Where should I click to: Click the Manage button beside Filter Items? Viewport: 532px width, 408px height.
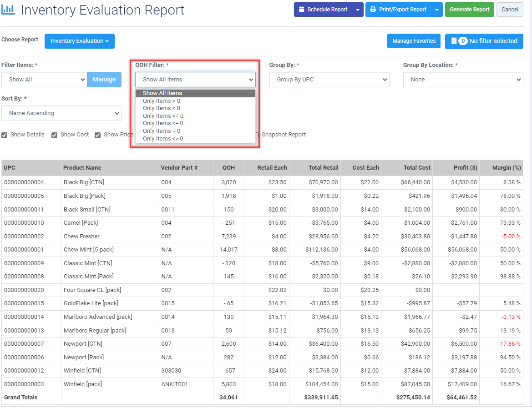point(104,80)
